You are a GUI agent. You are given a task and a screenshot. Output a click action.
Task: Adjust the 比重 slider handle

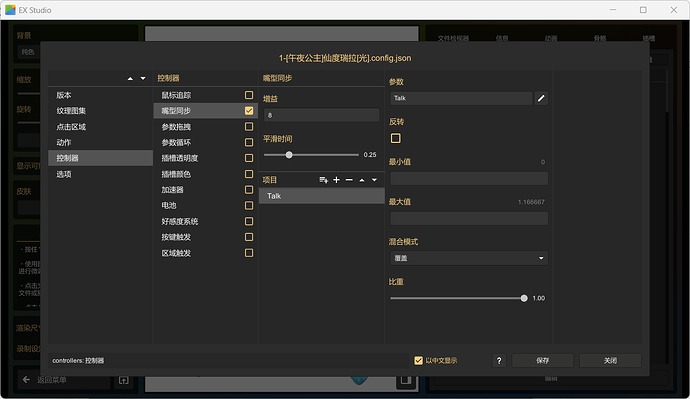(x=524, y=298)
